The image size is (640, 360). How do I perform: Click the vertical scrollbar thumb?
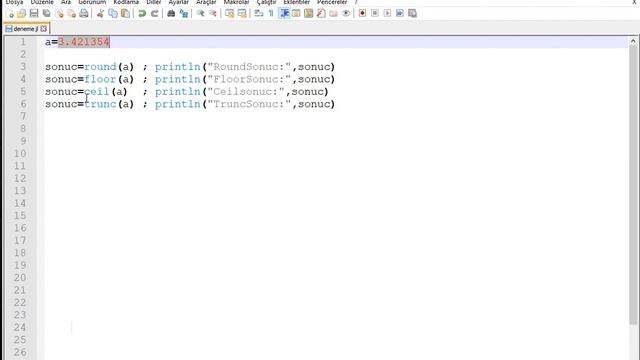633,186
